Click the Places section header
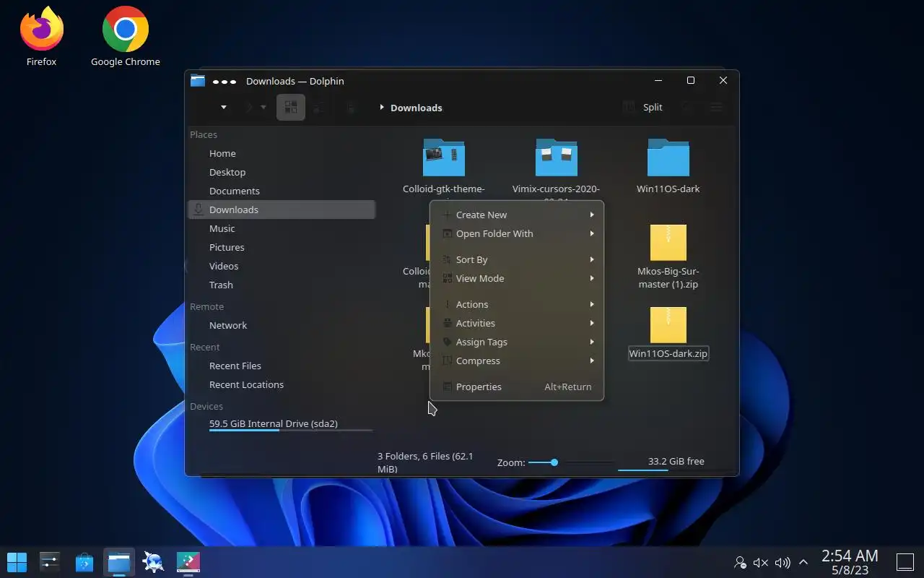 (x=204, y=134)
